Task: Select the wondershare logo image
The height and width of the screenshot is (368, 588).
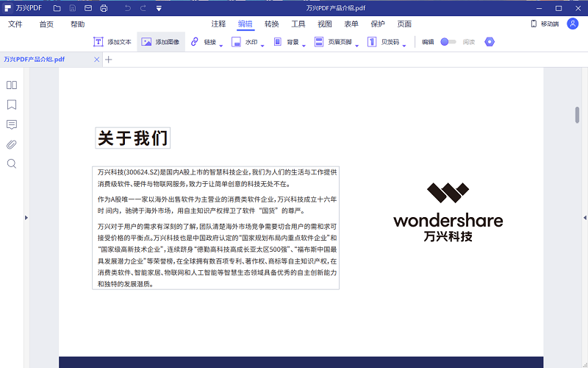Action: [x=448, y=212]
